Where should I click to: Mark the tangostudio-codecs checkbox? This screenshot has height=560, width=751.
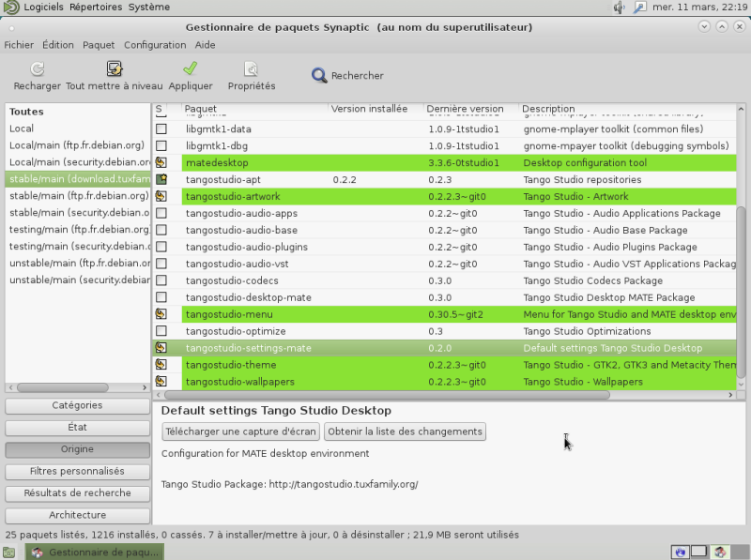[x=161, y=280]
